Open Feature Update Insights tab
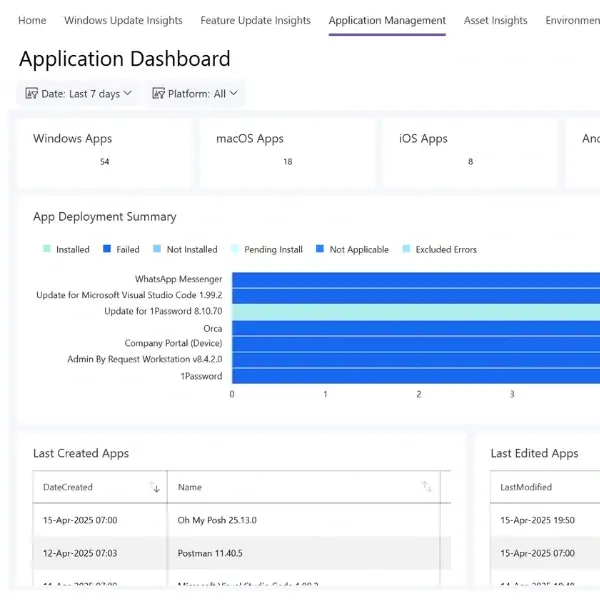The width and height of the screenshot is (600, 600). (x=255, y=20)
